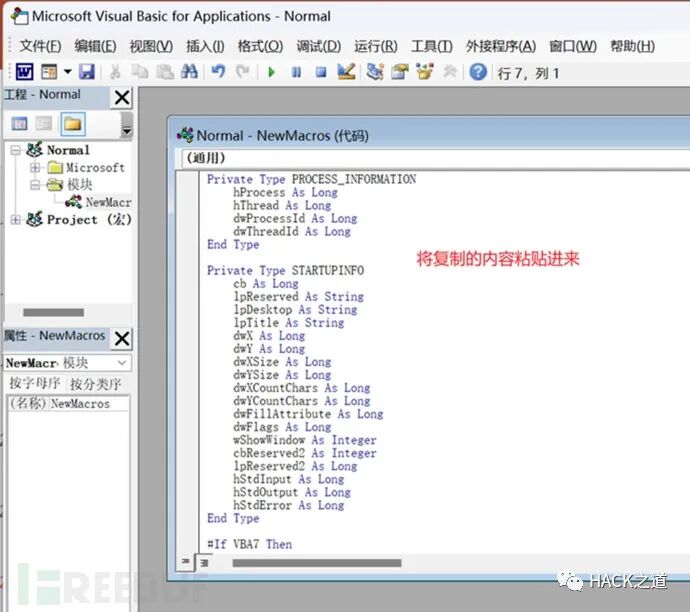Open the 文件(F) menu
Viewport: 690px width, 612px height.
(40, 46)
